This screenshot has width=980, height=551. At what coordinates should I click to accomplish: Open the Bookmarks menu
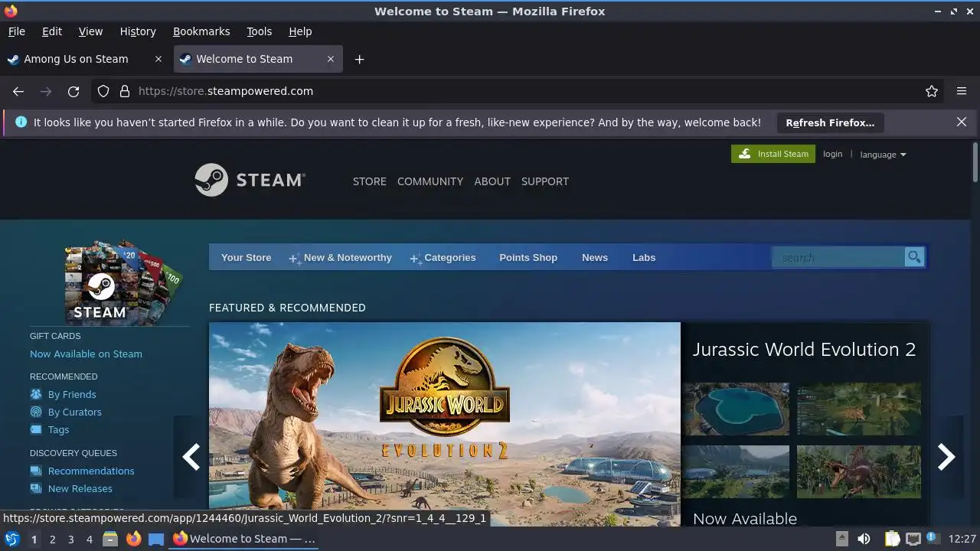pos(201,31)
